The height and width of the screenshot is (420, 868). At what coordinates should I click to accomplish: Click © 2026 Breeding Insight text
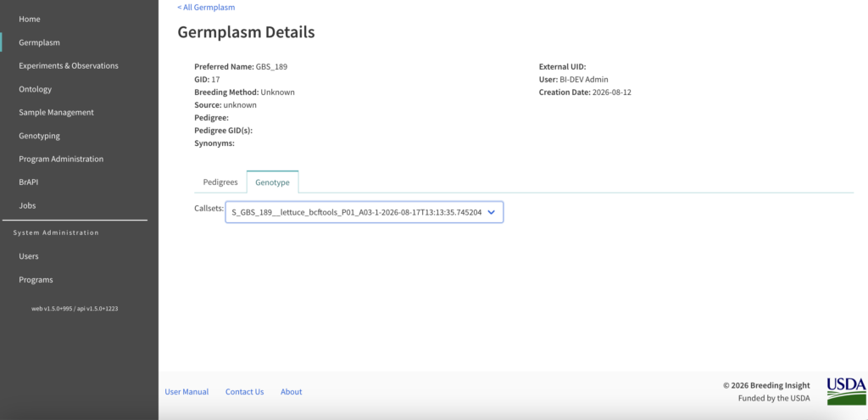coord(766,385)
